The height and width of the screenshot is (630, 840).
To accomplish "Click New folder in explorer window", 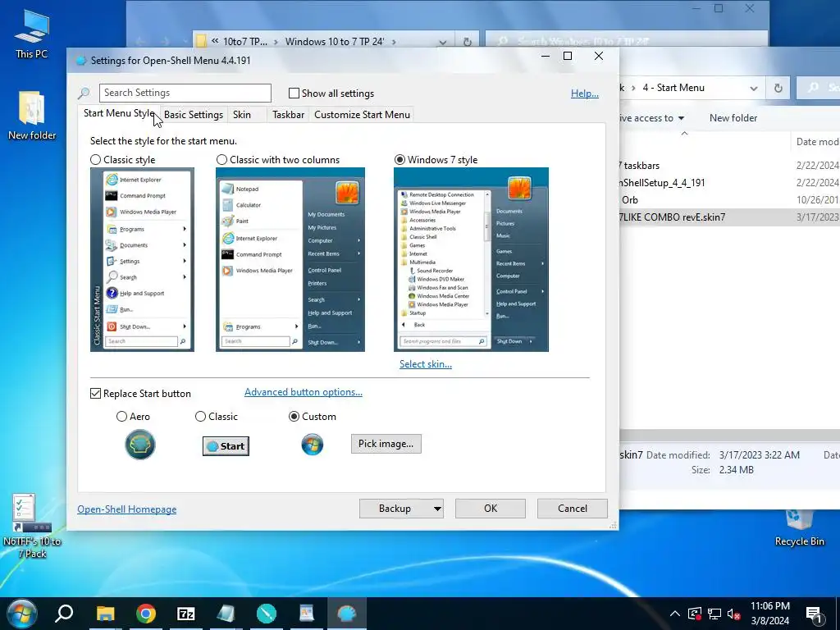I will click(x=733, y=118).
